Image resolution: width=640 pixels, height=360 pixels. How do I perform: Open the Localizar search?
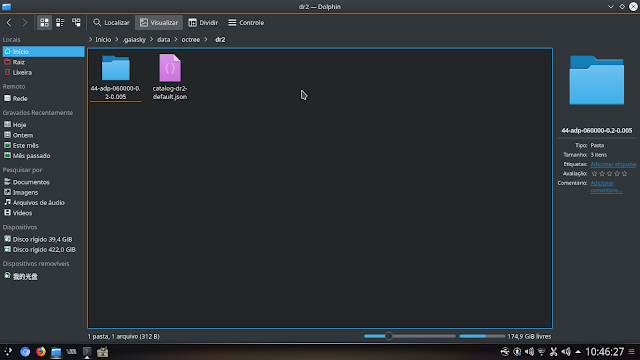111,22
